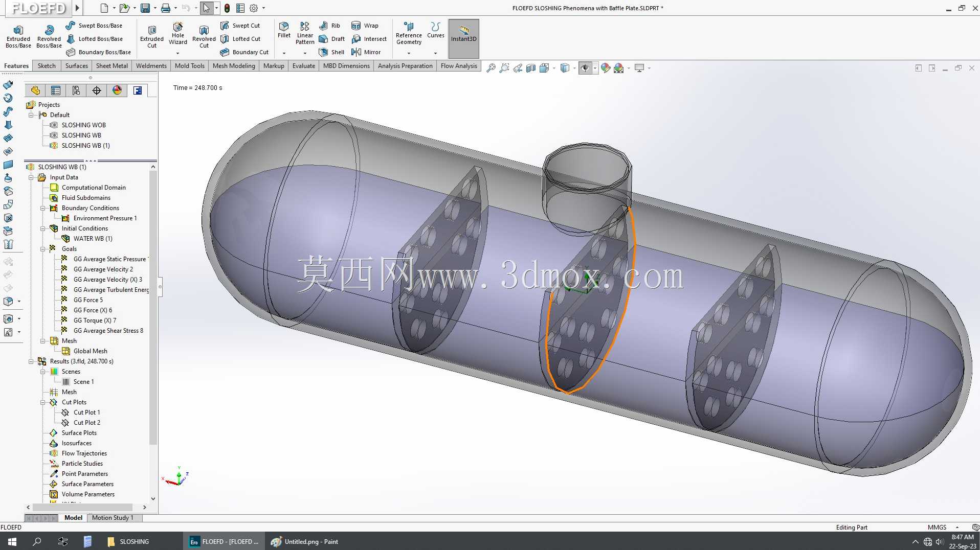Open the Fillet dropdown arrow
The height and width of the screenshot is (550, 980).
coord(284,53)
